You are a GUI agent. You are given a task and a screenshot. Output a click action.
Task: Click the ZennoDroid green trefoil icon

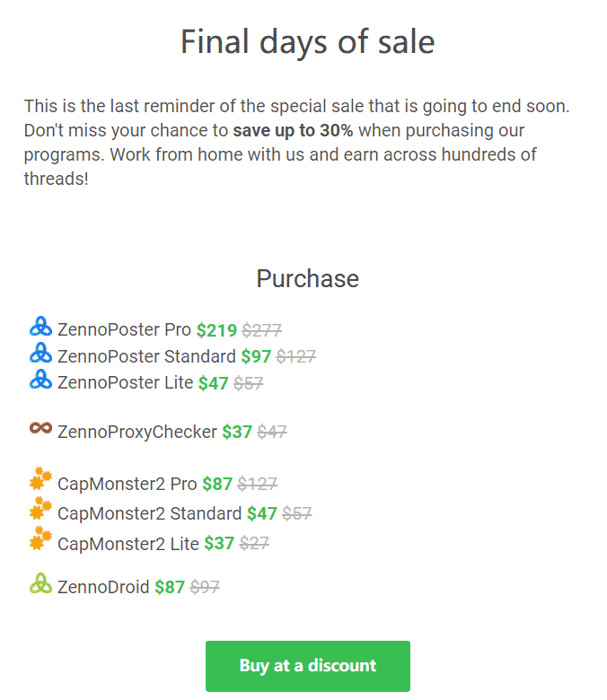40,583
